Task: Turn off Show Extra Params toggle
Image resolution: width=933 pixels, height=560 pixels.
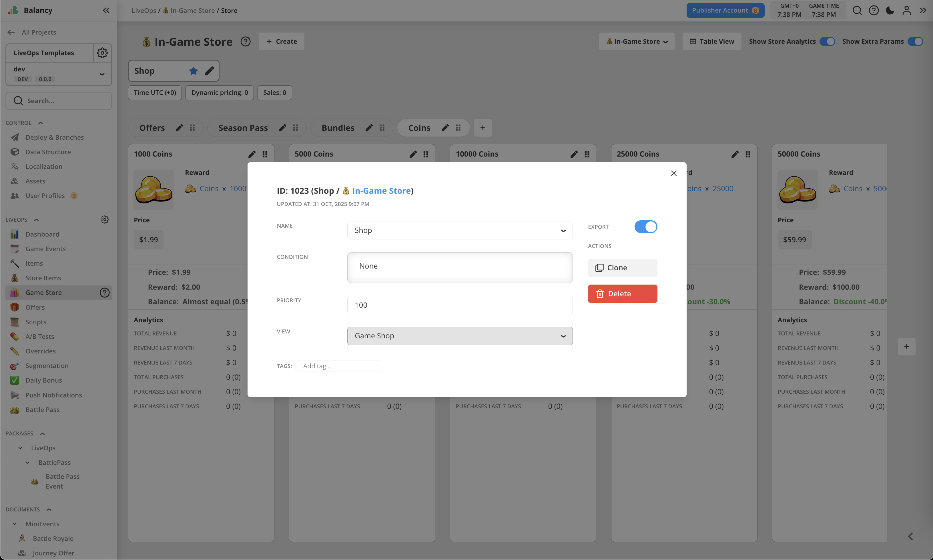Action: [915, 41]
